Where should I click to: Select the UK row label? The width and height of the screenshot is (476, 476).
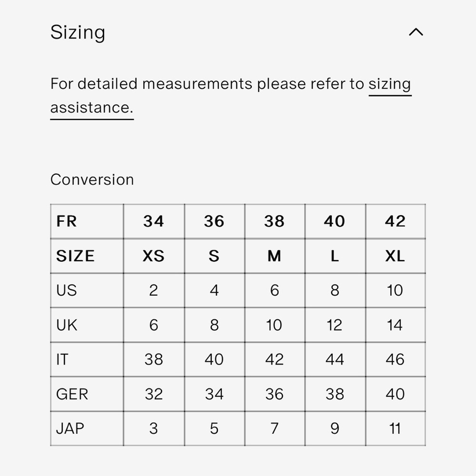67,325
